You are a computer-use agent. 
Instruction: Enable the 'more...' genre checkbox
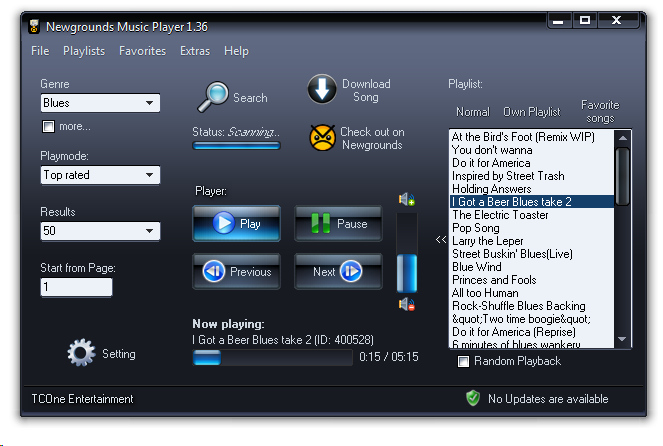tap(48, 126)
